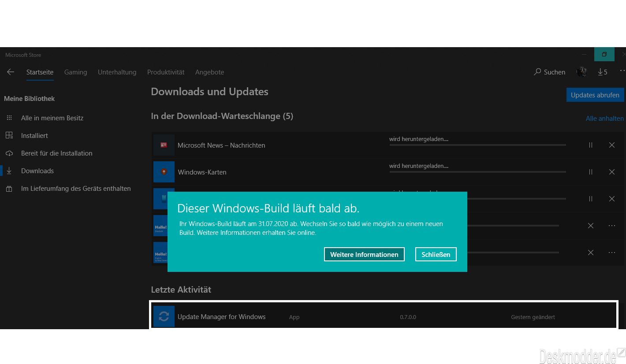
Task: Click the Windows-Karten download progress bar
Action: (477, 172)
